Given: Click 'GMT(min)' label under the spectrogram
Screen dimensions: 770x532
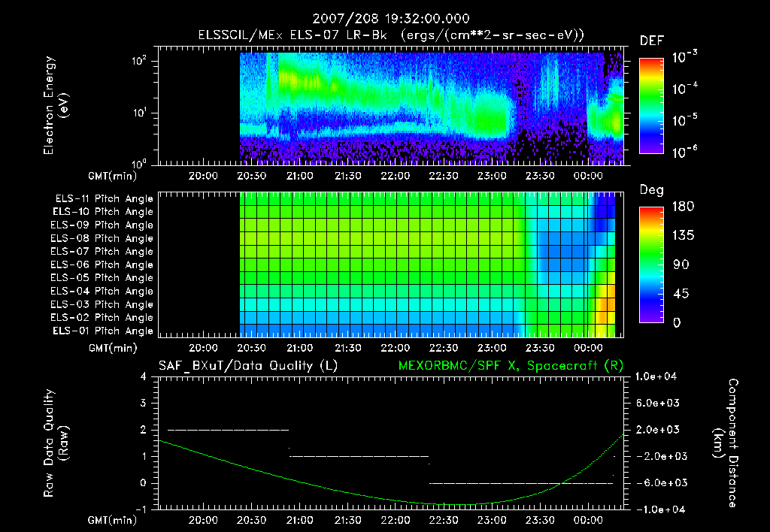Looking at the screenshot, I should pyautogui.click(x=112, y=176).
